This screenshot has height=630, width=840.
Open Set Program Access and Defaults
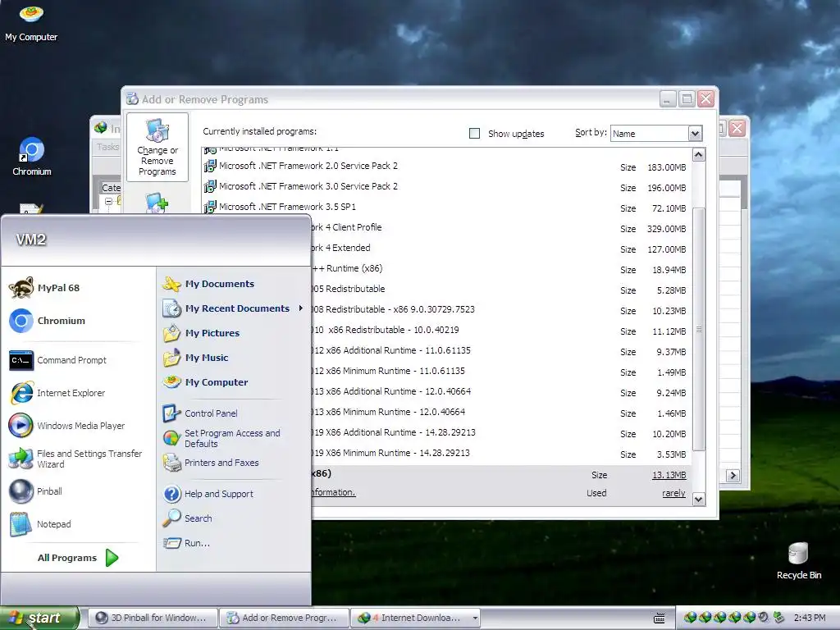221,438
